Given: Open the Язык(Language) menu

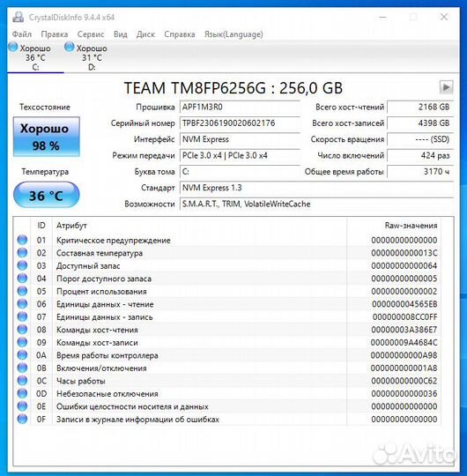Looking at the screenshot, I should pyautogui.click(x=233, y=34).
